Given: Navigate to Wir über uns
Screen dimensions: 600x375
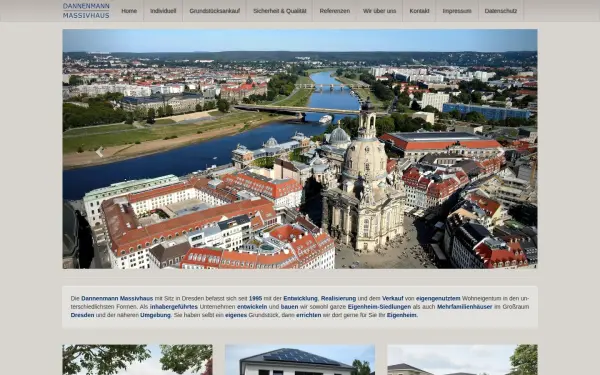Looking at the screenshot, I should [x=380, y=11].
